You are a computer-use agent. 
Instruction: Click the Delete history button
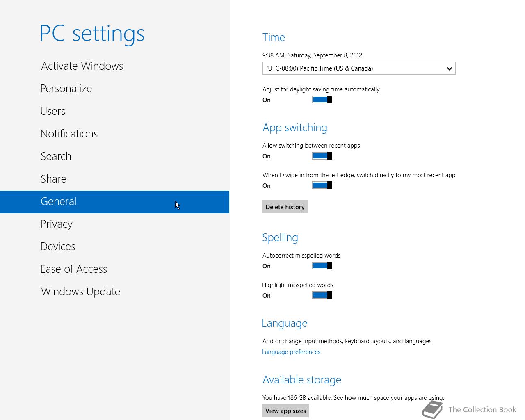pos(285,207)
